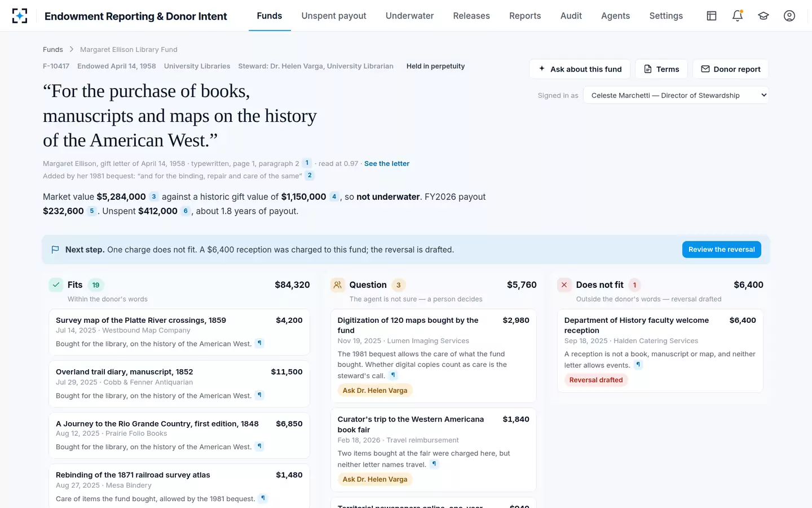
Task: Click paragraph mark on Rebinding atlas card
Action: [263, 498]
